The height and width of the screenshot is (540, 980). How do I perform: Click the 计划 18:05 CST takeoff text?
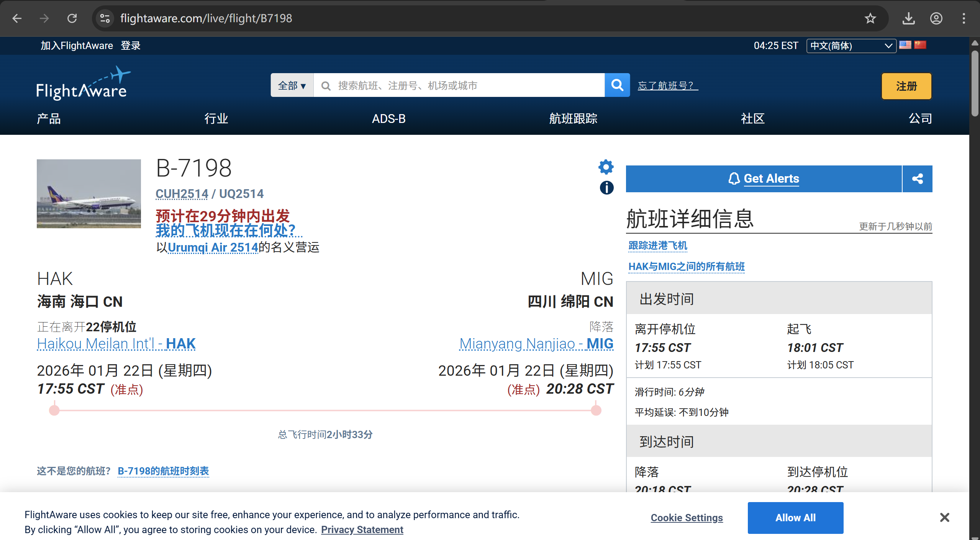[820, 365]
